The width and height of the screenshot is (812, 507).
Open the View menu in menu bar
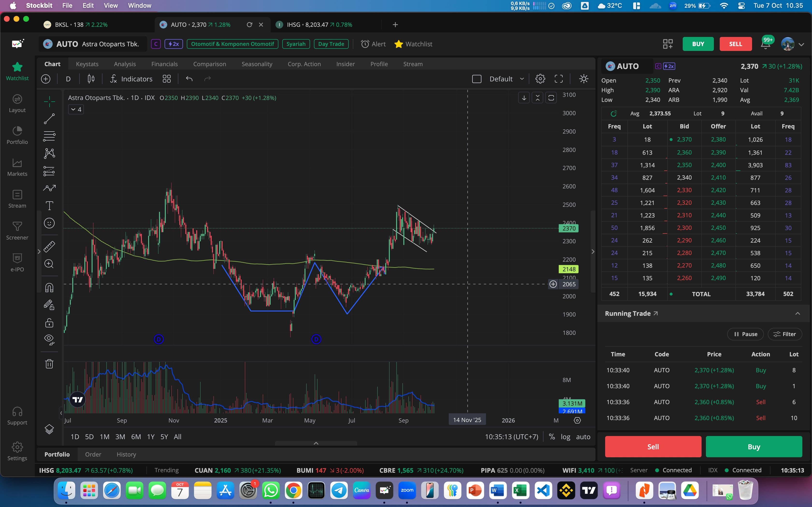110,5
